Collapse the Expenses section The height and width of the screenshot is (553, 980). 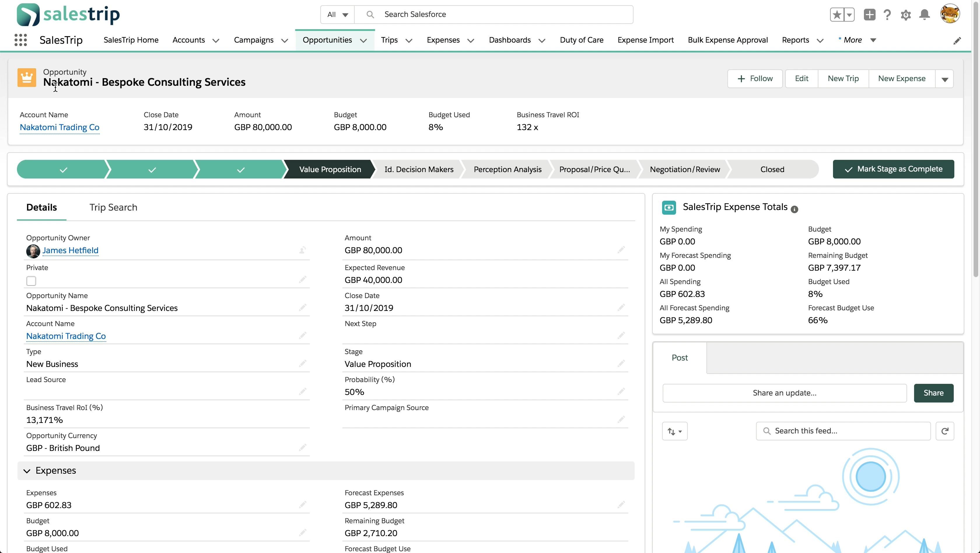(x=27, y=471)
